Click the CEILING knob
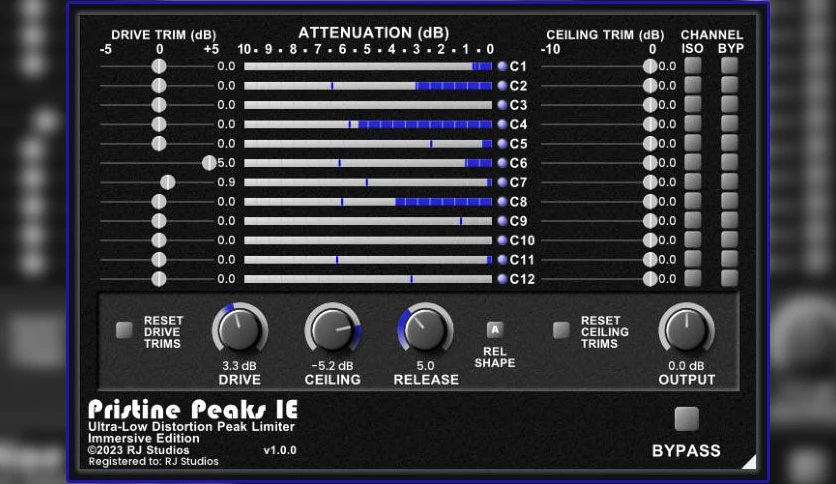The image size is (836, 484). click(x=332, y=330)
